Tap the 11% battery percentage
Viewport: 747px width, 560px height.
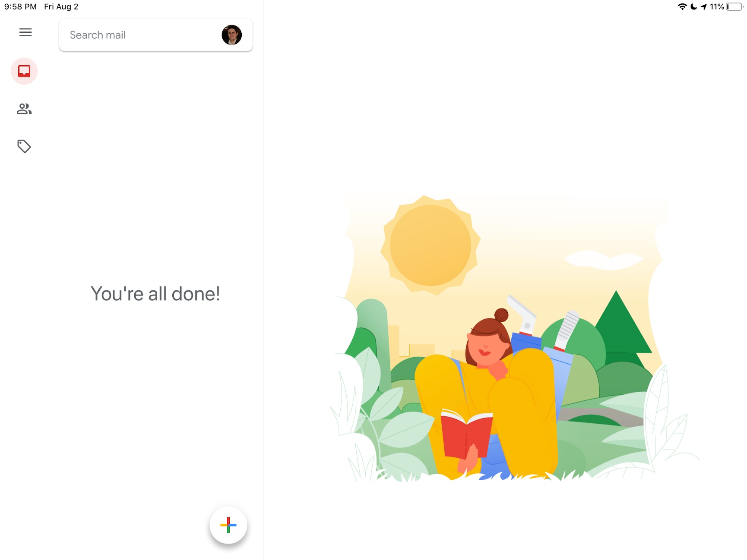717,6
